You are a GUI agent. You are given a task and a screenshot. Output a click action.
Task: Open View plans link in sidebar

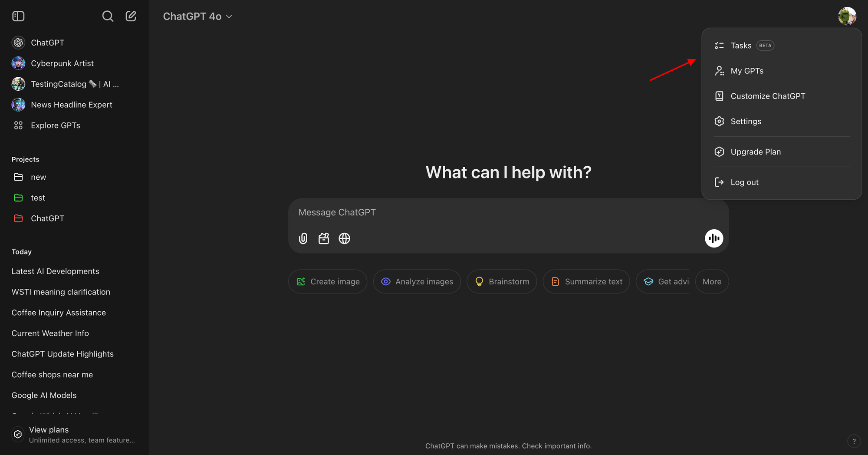tap(75, 434)
